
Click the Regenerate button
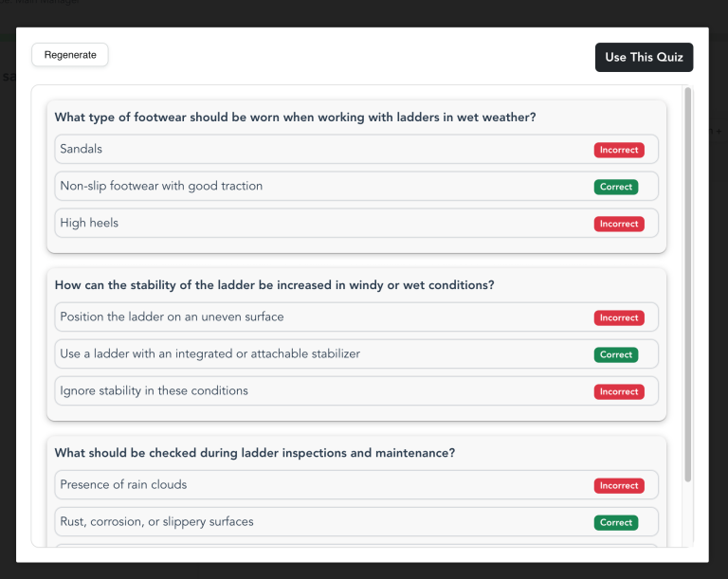click(70, 55)
